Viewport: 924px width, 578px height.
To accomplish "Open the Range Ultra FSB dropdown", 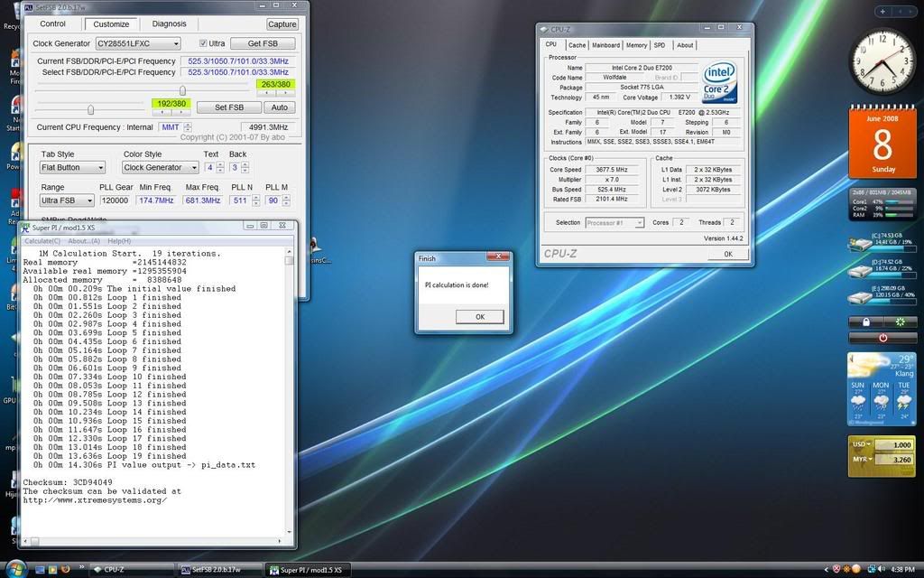I will click(89, 200).
